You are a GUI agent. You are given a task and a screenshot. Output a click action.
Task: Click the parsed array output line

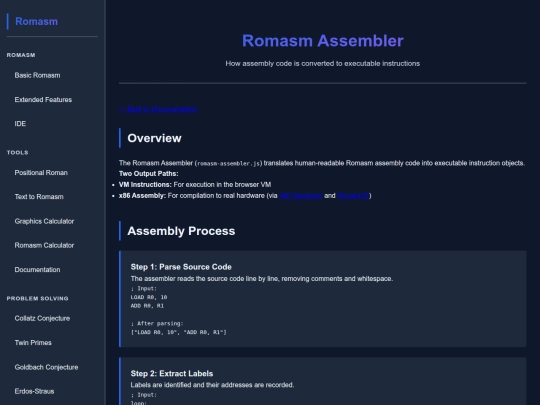(x=178, y=332)
